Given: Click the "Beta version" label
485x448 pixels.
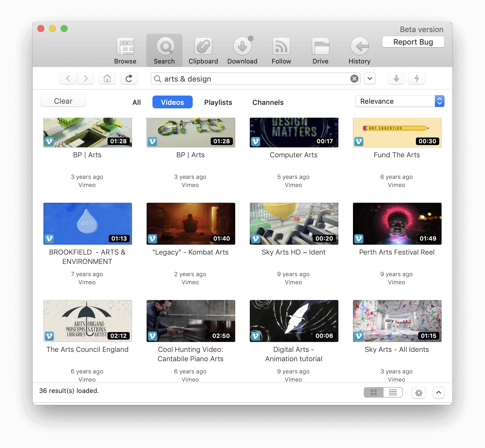Looking at the screenshot, I should [x=422, y=29].
